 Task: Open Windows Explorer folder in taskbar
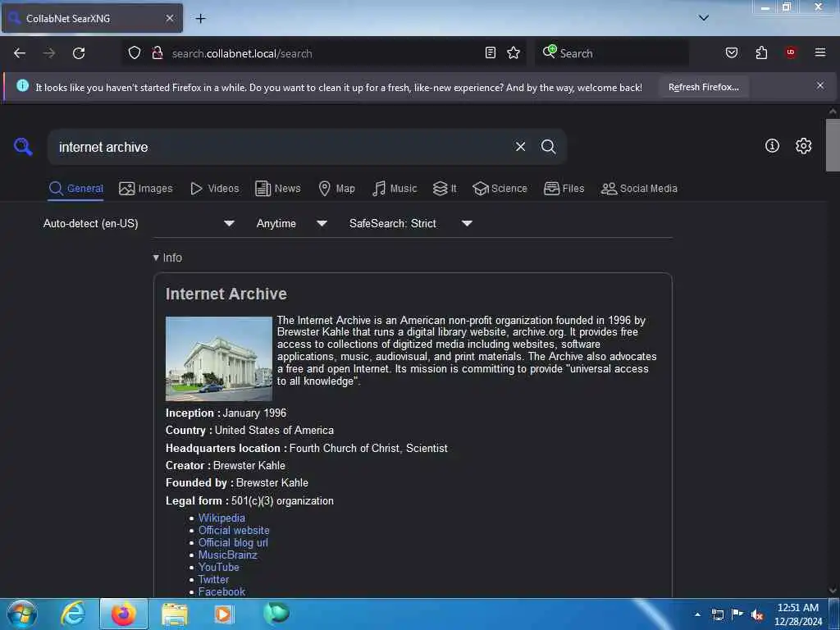pyautogui.click(x=175, y=614)
